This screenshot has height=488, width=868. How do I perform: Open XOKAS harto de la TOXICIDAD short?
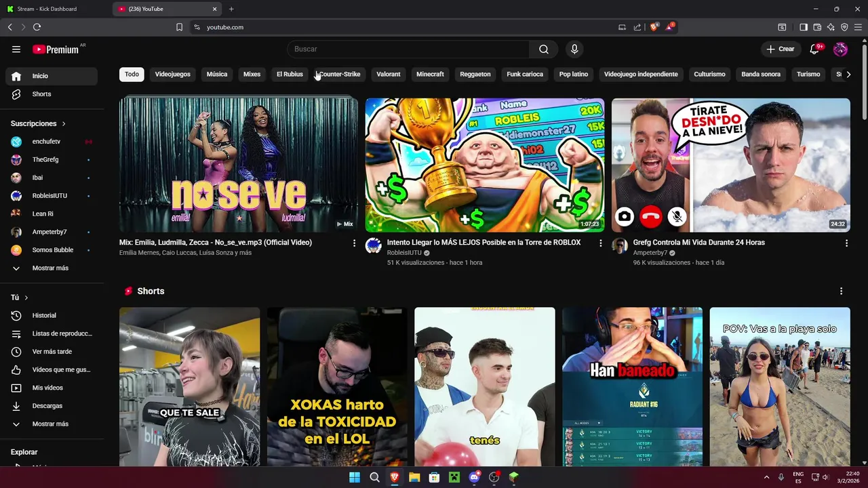tap(337, 387)
